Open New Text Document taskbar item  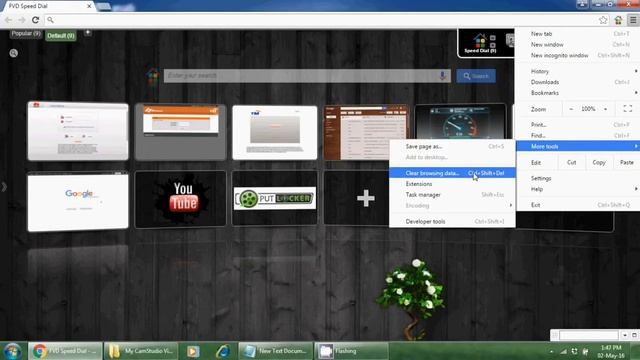[x=276, y=351]
